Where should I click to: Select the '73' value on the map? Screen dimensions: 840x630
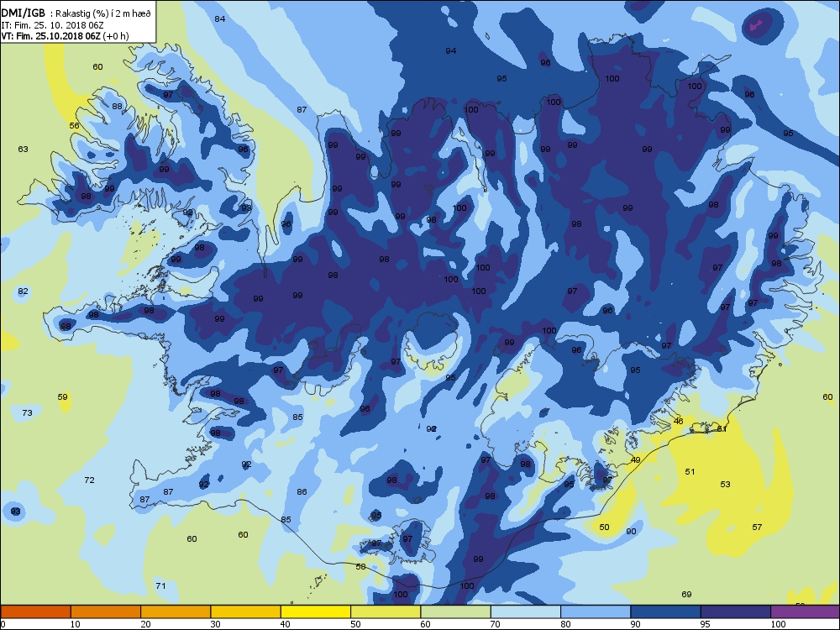[x=28, y=412]
